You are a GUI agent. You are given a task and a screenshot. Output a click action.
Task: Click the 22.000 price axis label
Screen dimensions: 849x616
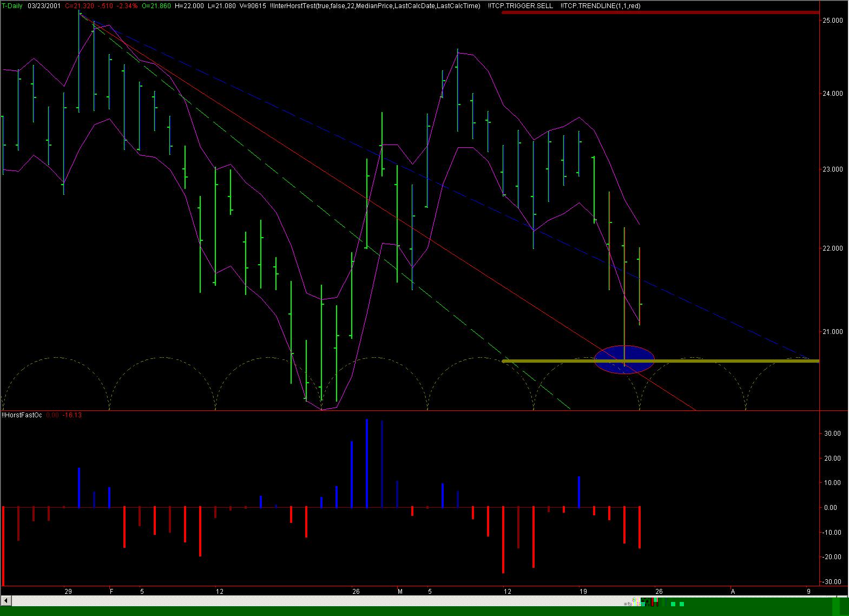(833, 248)
